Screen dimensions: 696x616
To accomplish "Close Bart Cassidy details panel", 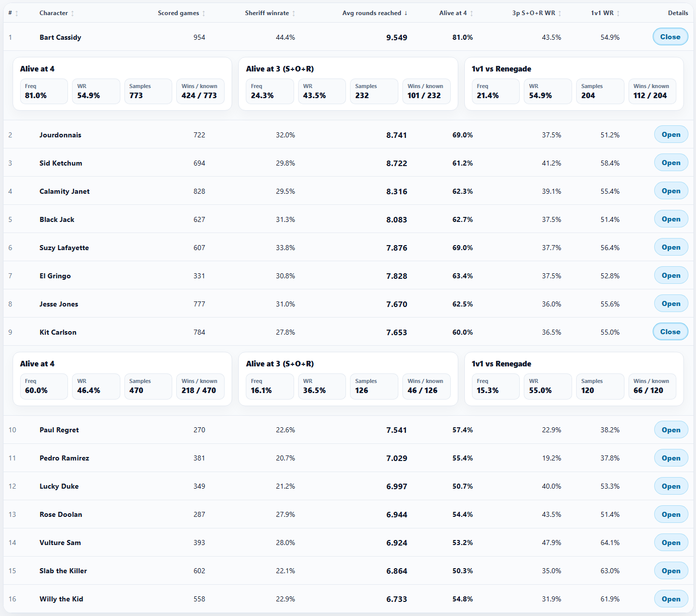I will tap(670, 37).
